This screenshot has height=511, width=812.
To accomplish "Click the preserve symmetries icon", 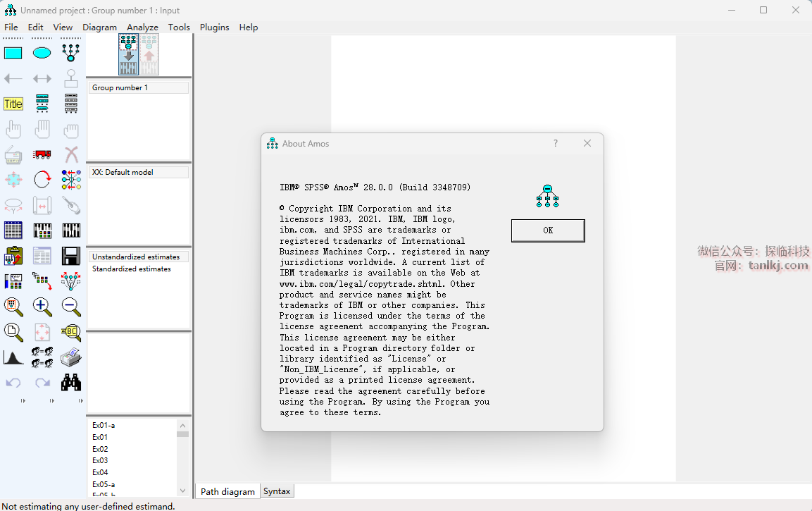I will (x=71, y=281).
